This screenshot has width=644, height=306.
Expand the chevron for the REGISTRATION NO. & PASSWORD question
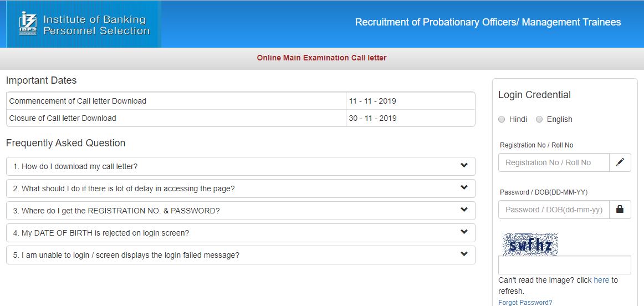(464, 210)
